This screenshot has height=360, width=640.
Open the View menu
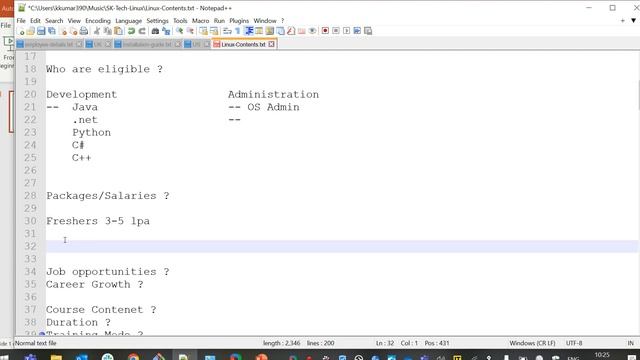tap(74, 21)
